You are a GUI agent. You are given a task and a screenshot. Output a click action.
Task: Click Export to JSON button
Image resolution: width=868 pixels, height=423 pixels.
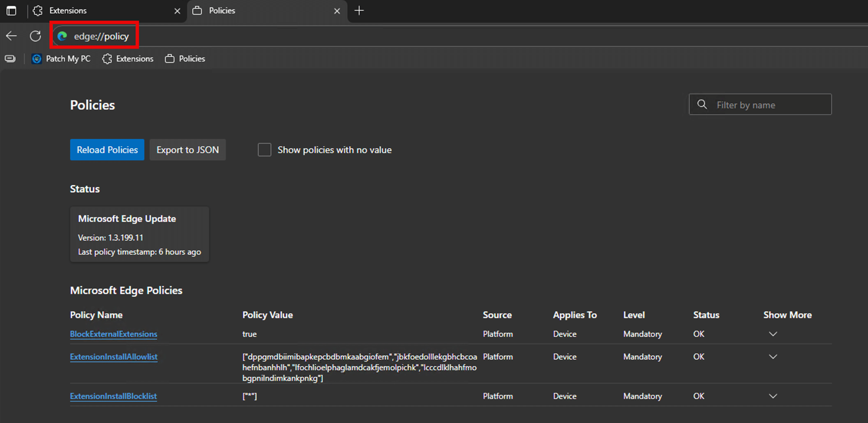pyautogui.click(x=187, y=150)
